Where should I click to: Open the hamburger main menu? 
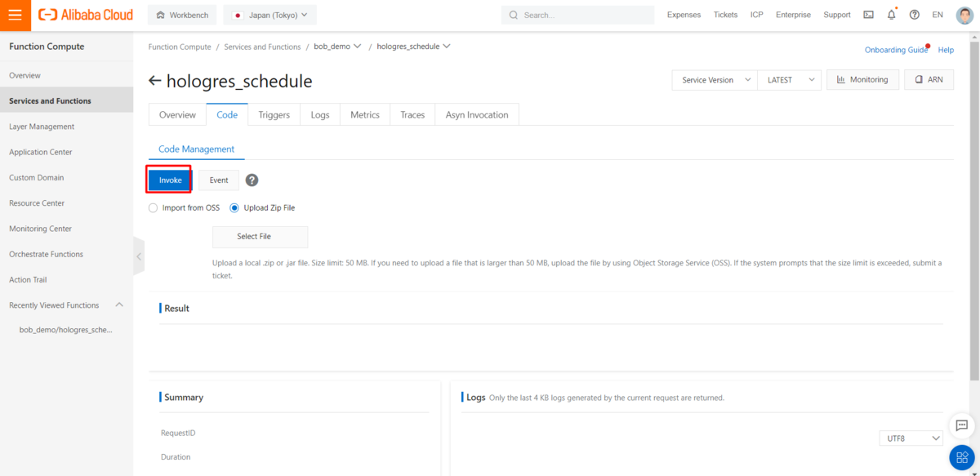tap(15, 15)
